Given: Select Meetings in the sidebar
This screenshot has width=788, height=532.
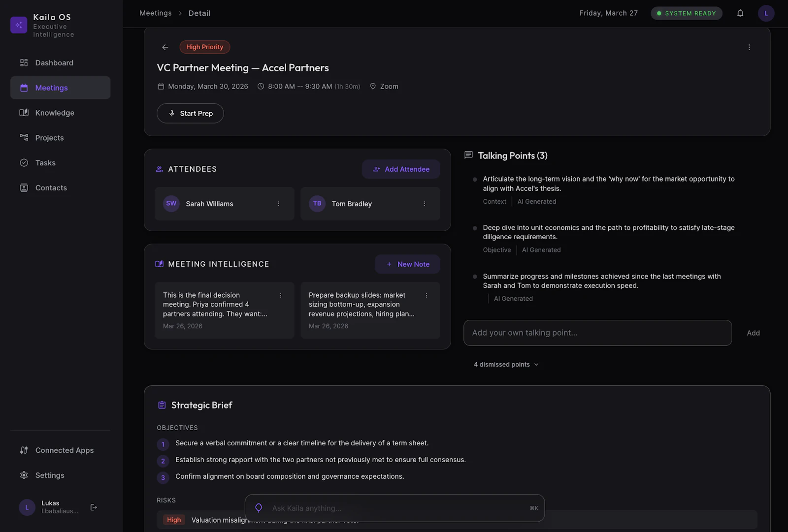Looking at the screenshot, I should (60, 88).
